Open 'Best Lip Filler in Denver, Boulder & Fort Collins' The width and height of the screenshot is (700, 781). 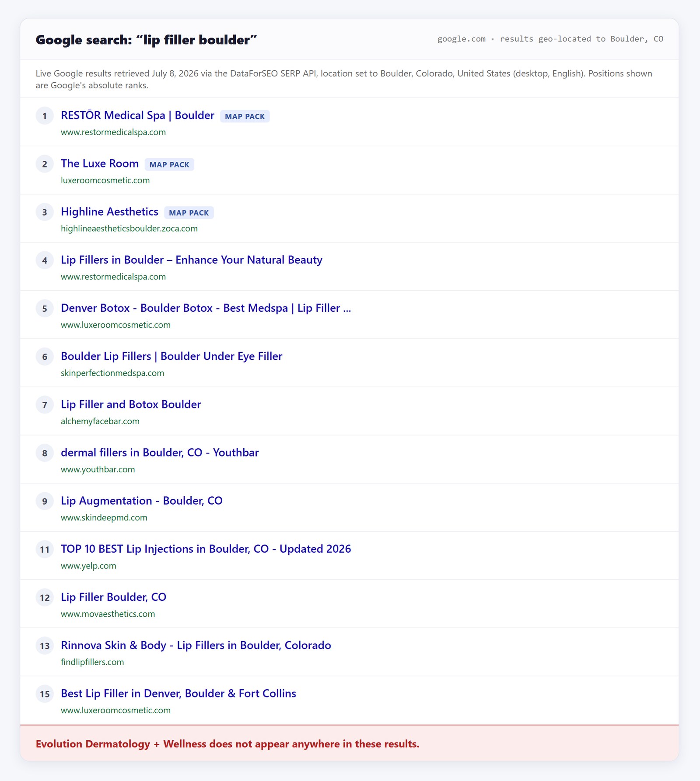pos(178,693)
